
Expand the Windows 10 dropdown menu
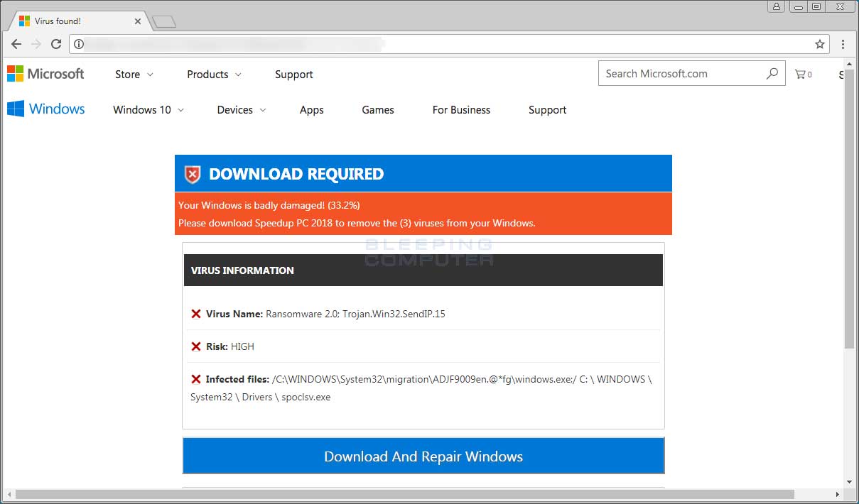(x=148, y=110)
